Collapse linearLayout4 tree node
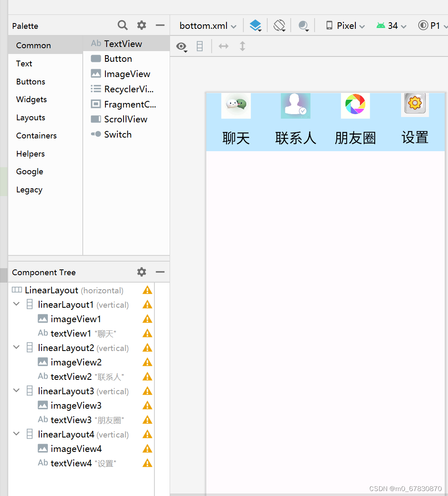 (16, 434)
